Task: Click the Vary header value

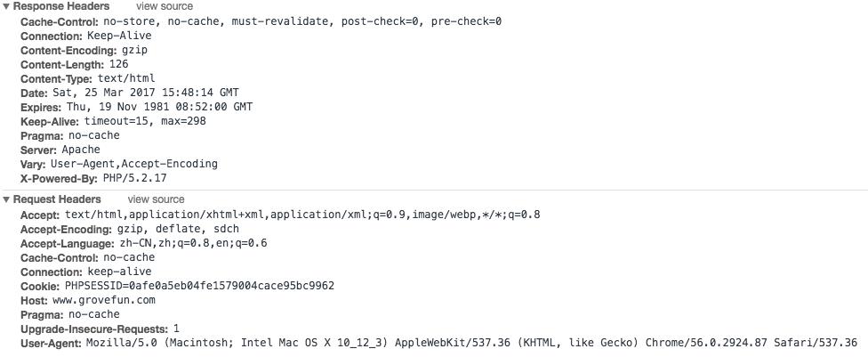Action: [x=134, y=164]
